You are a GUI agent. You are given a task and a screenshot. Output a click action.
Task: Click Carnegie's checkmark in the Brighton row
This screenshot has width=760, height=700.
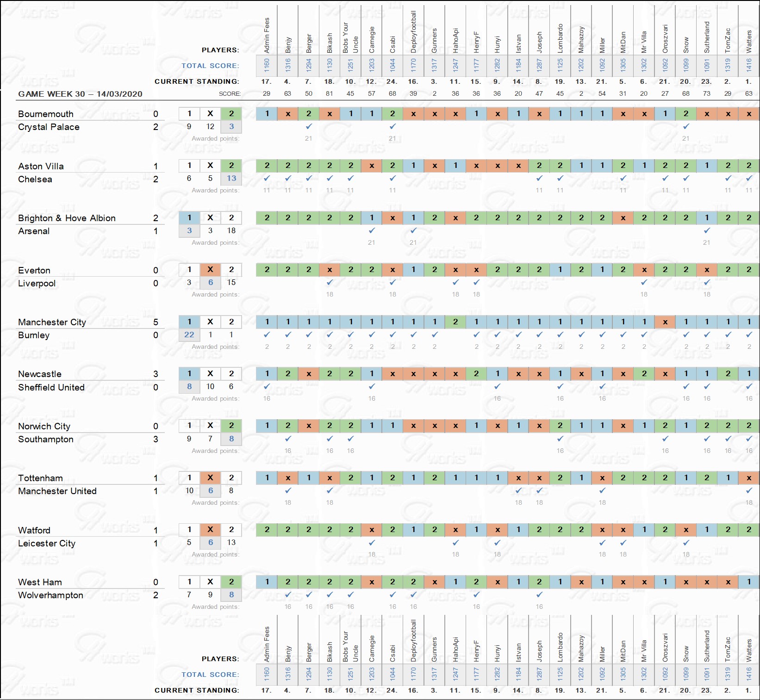click(372, 230)
